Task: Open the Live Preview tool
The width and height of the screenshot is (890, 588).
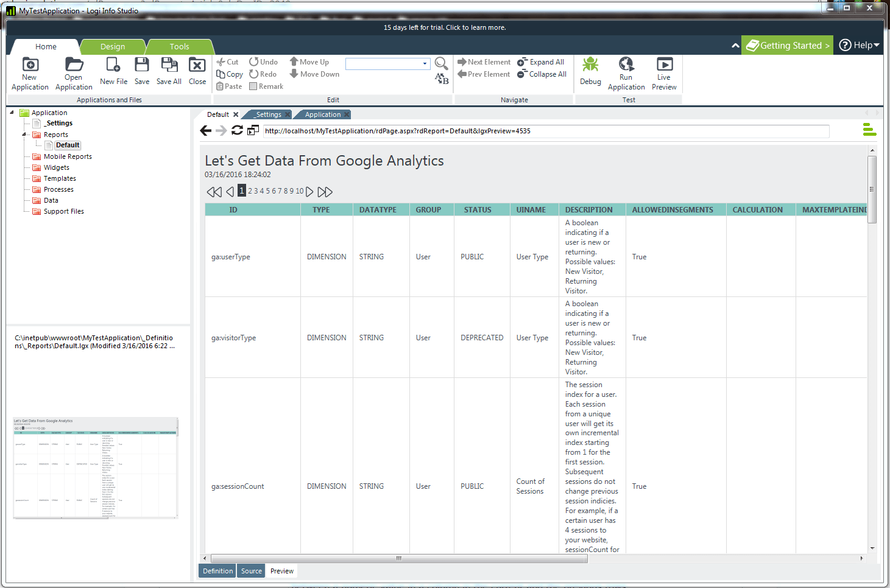Action: click(x=663, y=72)
